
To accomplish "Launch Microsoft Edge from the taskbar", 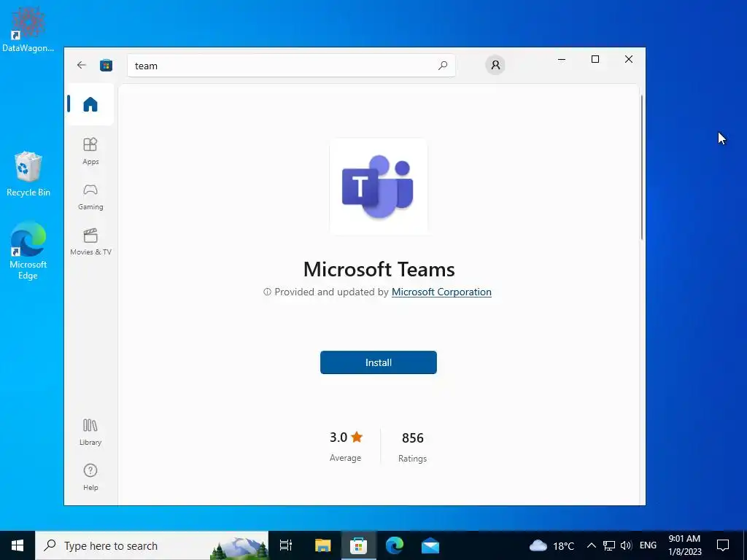I will coord(395,545).
